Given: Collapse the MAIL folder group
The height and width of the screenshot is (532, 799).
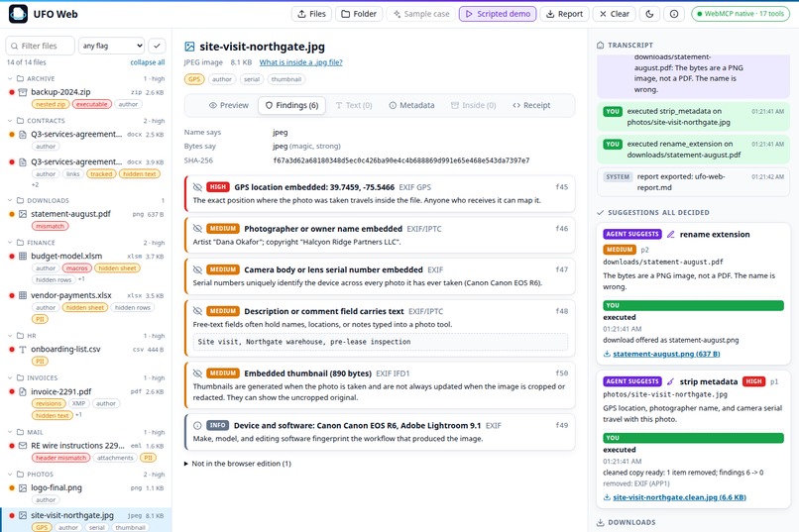Looking at the screenshot, I should pyautogui.click(x=10, y=432).
